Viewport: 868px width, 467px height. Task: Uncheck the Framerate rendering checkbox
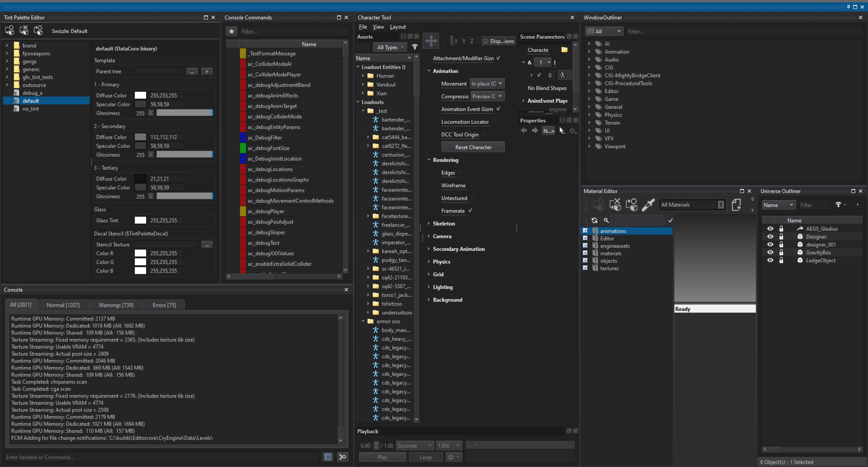tap(470, 211)
